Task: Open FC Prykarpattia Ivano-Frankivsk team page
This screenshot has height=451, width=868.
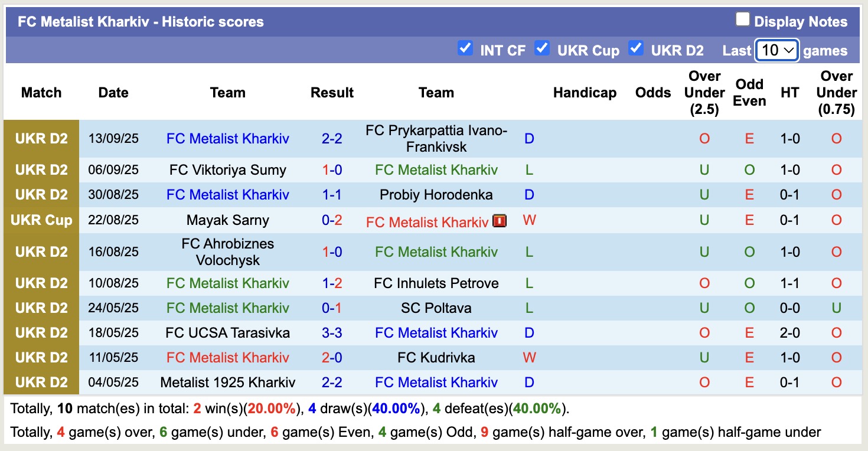Action: pyautogui.click(x=436, y=139)
